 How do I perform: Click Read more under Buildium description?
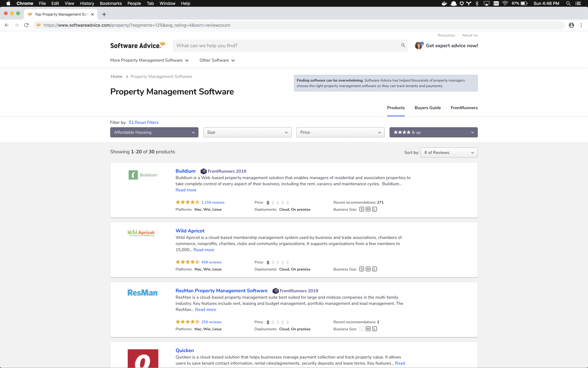[x=186, y=190]
